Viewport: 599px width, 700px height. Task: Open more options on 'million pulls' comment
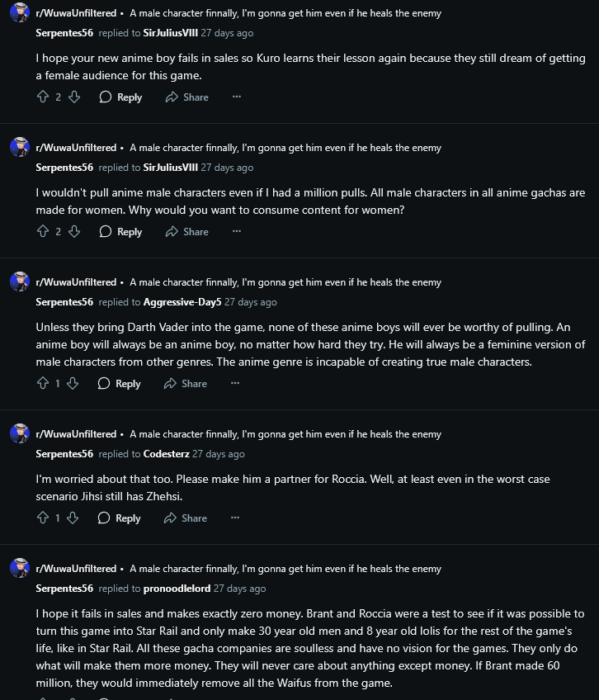(237, 231)
